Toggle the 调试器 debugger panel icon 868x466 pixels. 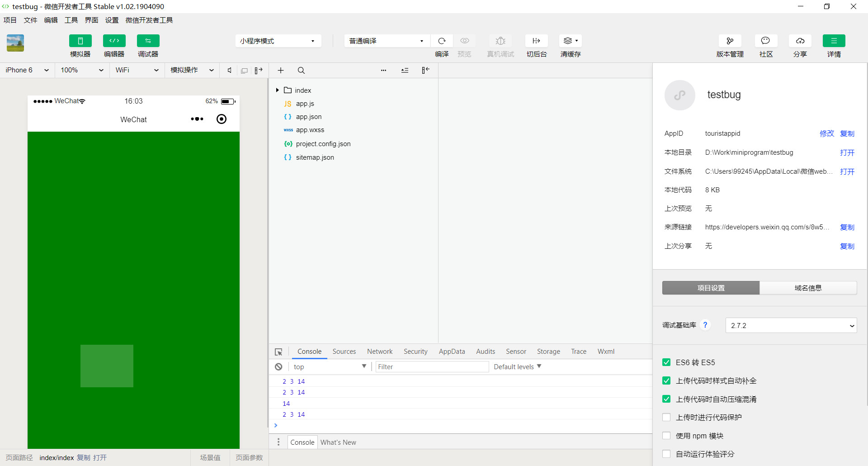coord(148,41)
